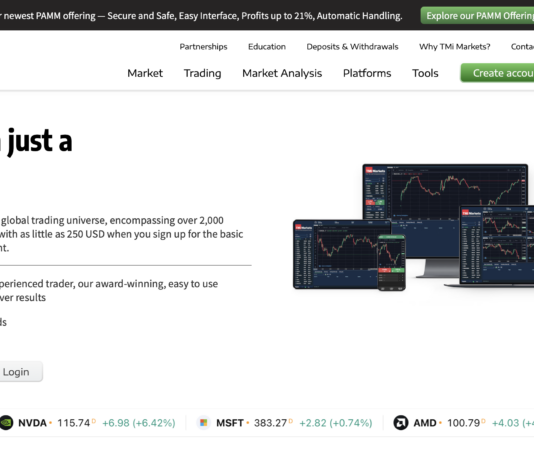Select the MSFT ticker symbol text
Screen dimensions: 534x462
tap(230, 423)
